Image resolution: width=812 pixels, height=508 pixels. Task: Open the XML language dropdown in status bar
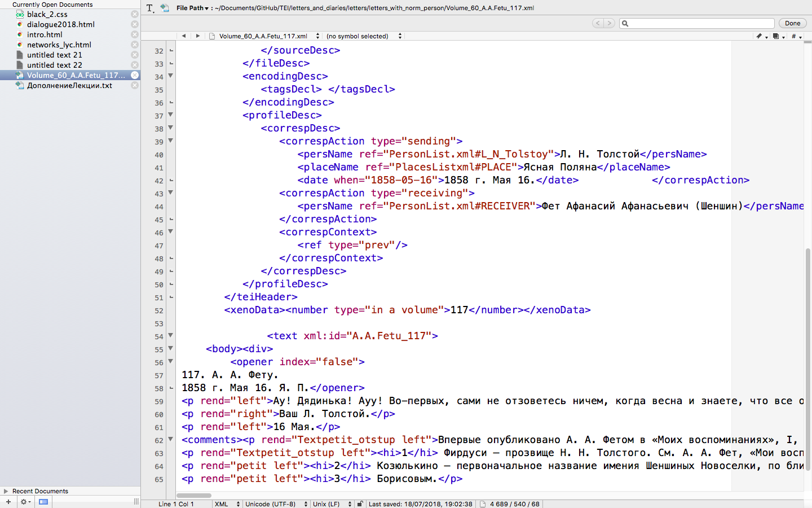(227, 504)
